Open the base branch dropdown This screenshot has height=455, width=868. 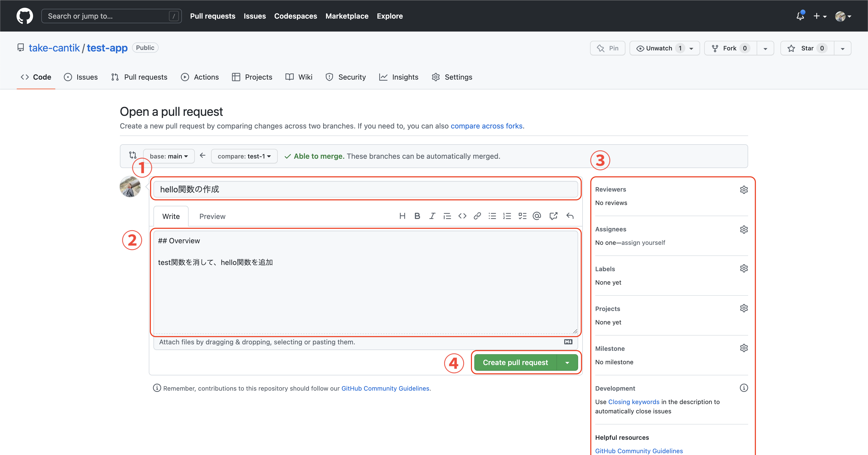tap(168, 156)
